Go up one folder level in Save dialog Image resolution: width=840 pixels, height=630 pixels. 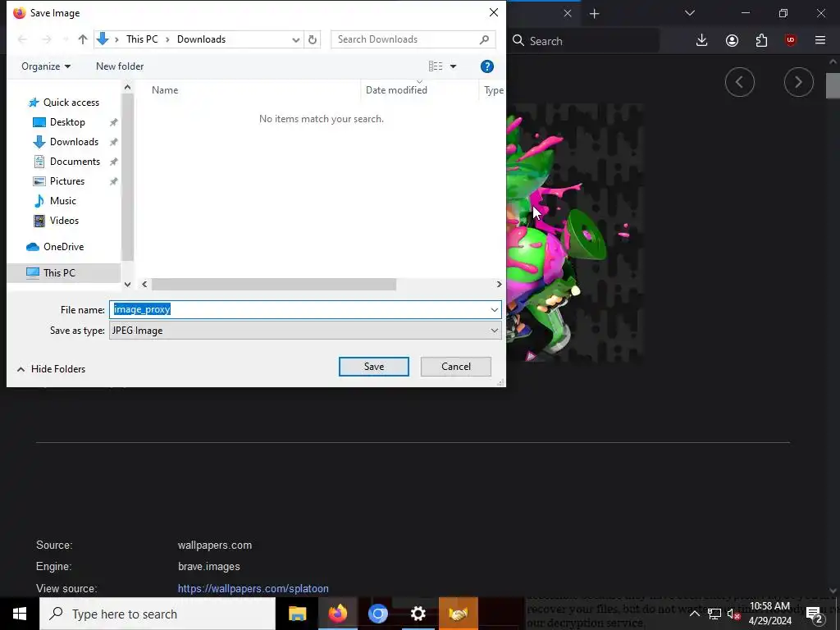(83, 39)
